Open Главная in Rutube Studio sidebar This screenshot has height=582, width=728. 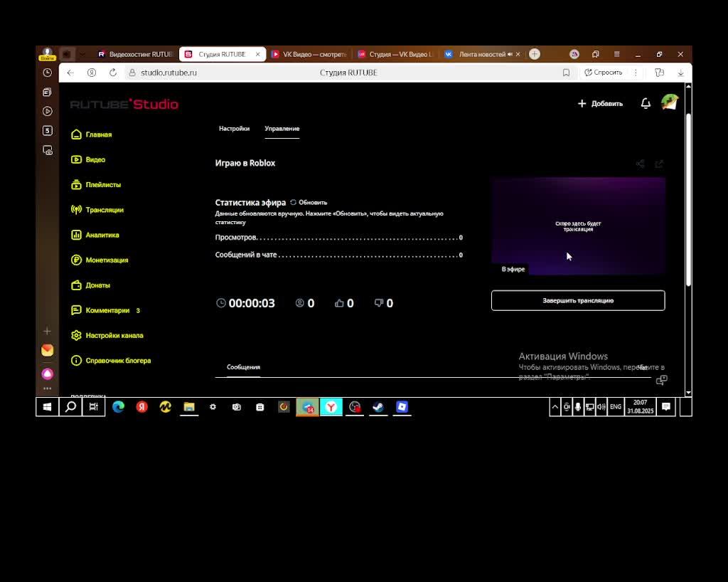point(92,134)
